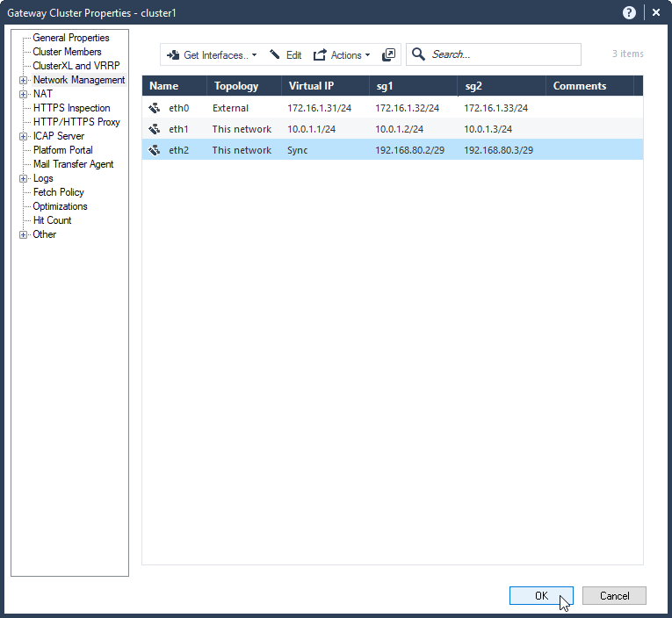Viewport: 672px width, 618px height.
Task: Open the Get Interfaces dropdown
Action: pos(212,55)
